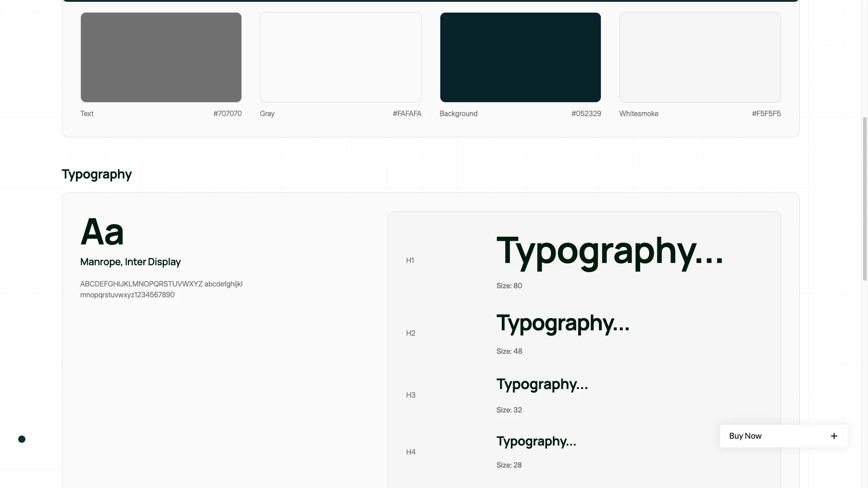
Task: Select the 'Manrope, Inter Display' font name
Action: click(130, 262)
